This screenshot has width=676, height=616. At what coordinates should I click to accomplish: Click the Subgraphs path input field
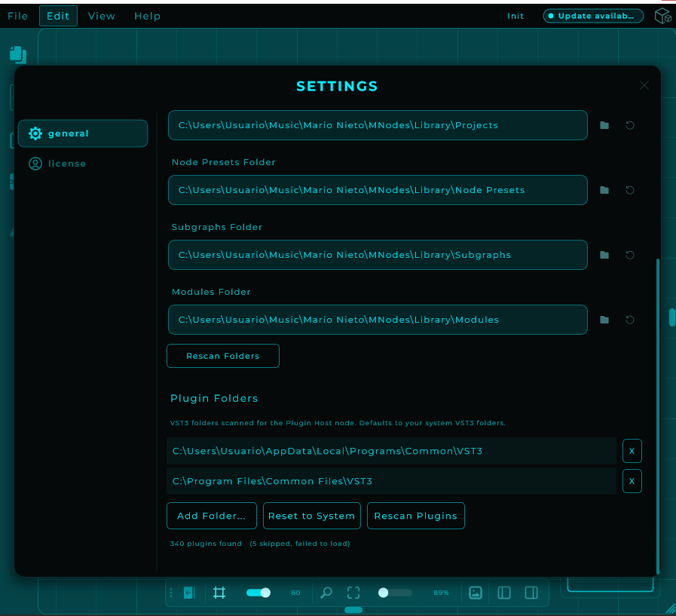tap(378, 255)
